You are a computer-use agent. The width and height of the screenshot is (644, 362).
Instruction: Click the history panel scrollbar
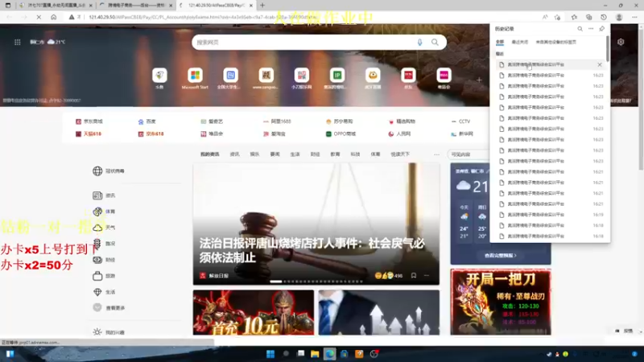point(608,48)
